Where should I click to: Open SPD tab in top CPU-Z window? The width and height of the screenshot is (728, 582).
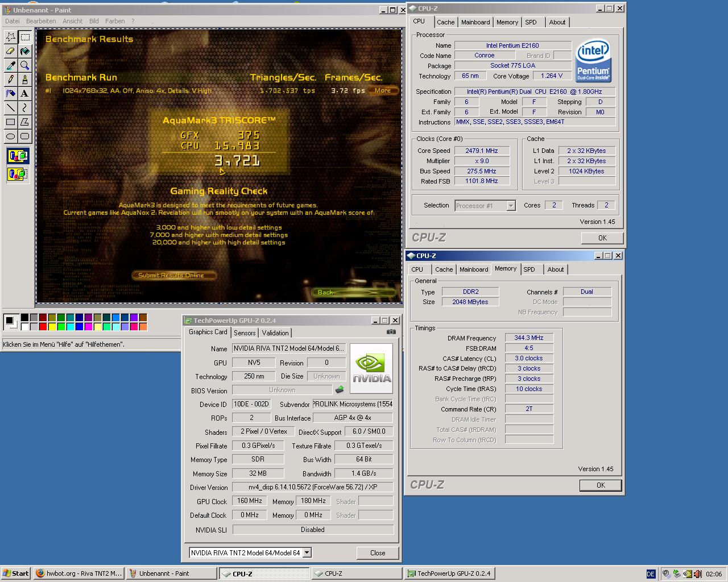531,22
